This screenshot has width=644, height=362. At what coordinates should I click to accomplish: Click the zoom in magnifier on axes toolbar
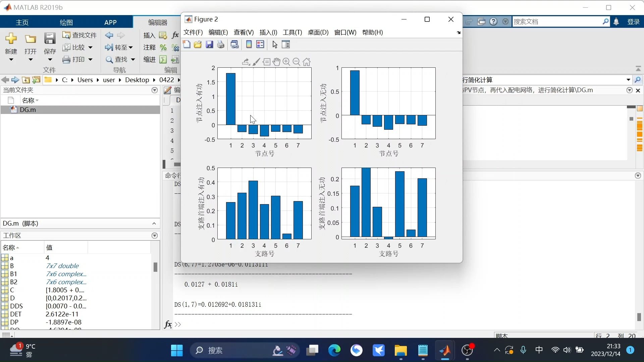click(286, 62)
